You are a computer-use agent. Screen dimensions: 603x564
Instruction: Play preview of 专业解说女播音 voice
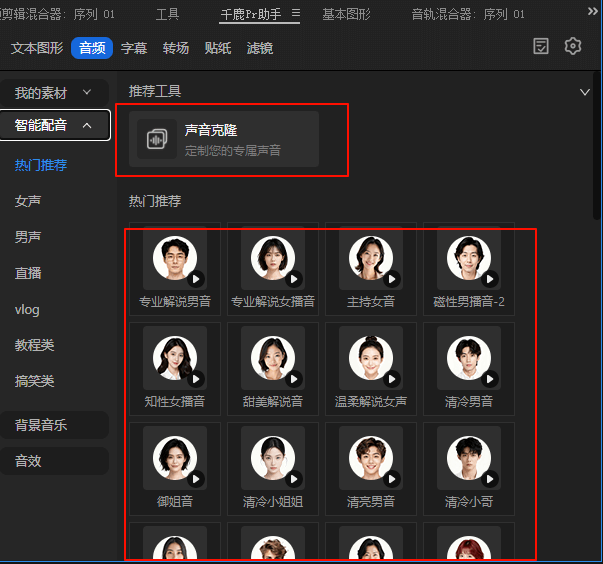[294, 279]
